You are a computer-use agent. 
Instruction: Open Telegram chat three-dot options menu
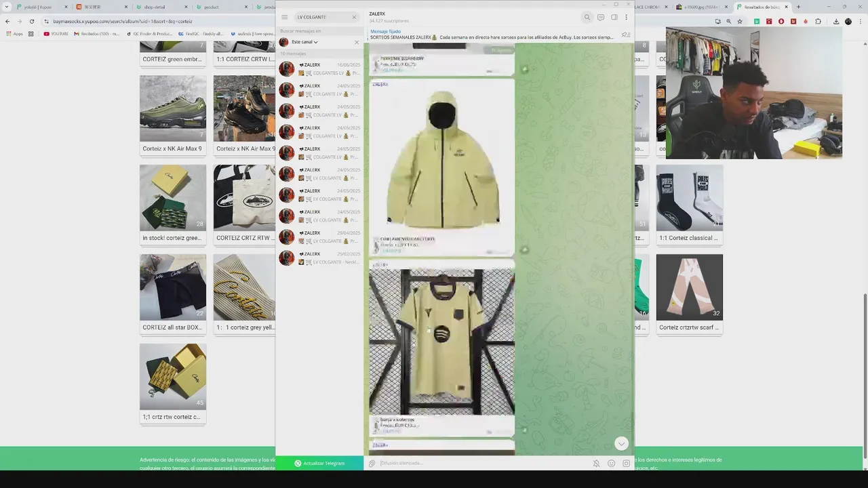tap(626, 17)
